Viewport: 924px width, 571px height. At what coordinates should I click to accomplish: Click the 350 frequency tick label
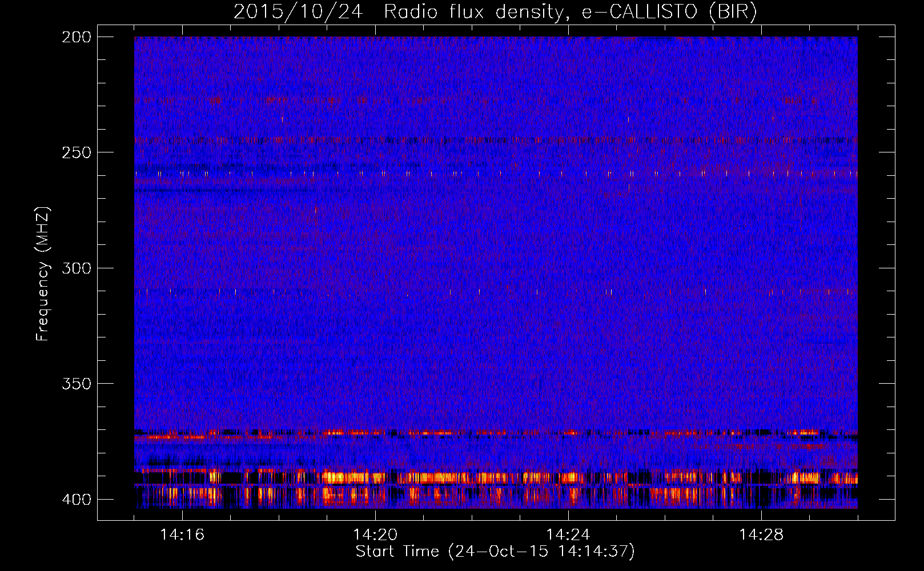click(x=77, y=384)
